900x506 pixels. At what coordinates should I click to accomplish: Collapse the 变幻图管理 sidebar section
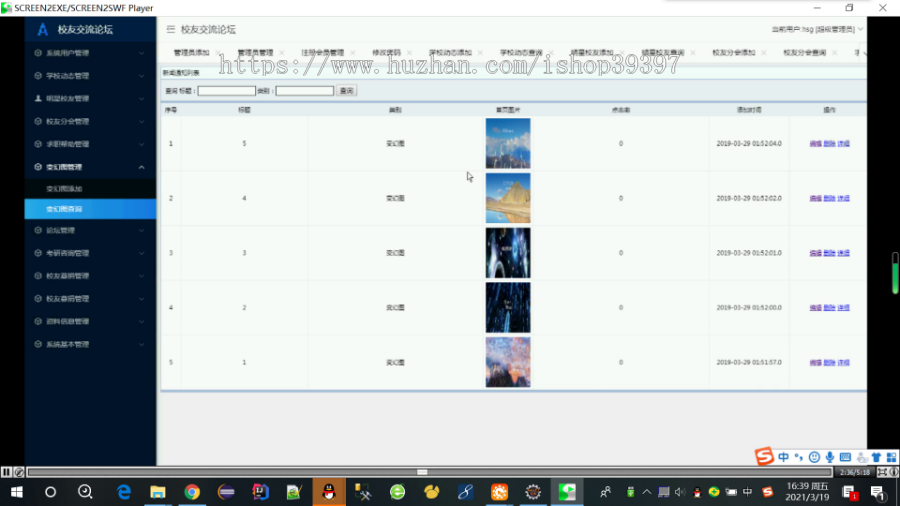tap(90, 167)
